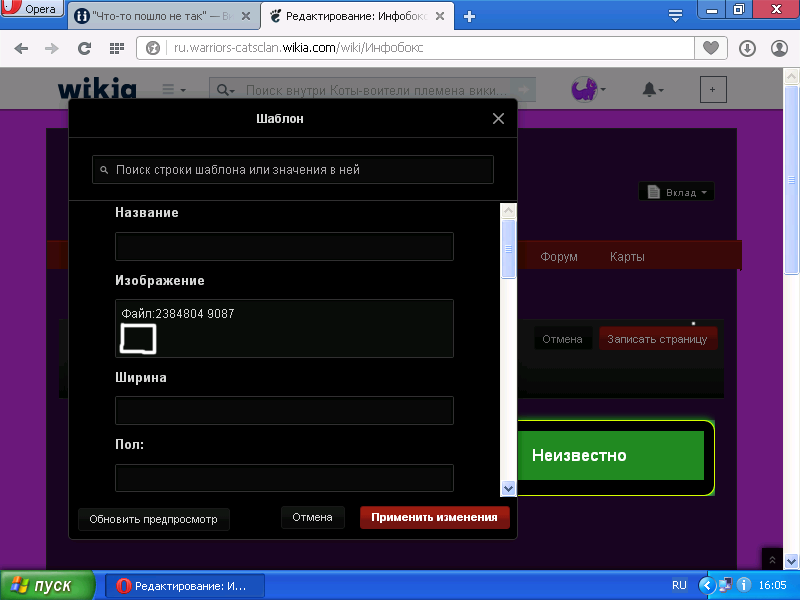Viewport: 800px width, 600px height.
Task: Focus the Название input field
Action: 284,246
